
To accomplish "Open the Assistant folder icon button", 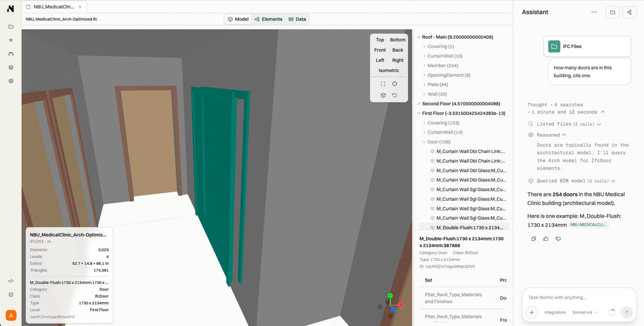I will point(612,12).
